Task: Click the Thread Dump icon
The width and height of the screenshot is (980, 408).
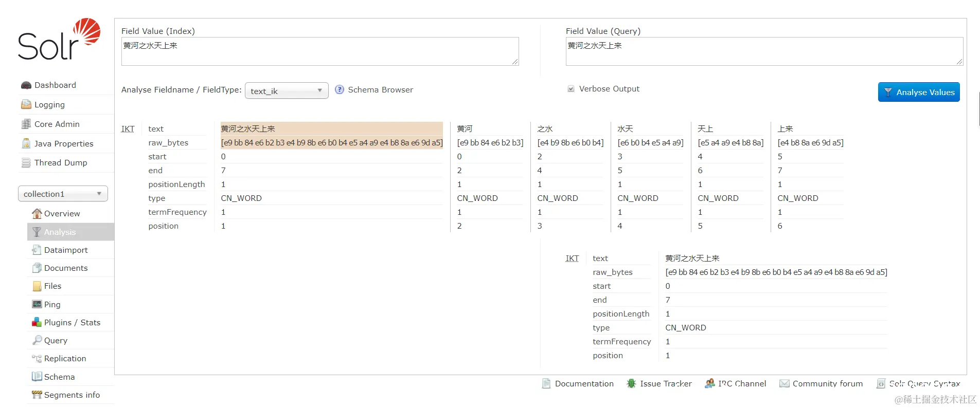Action: (26, 163)
